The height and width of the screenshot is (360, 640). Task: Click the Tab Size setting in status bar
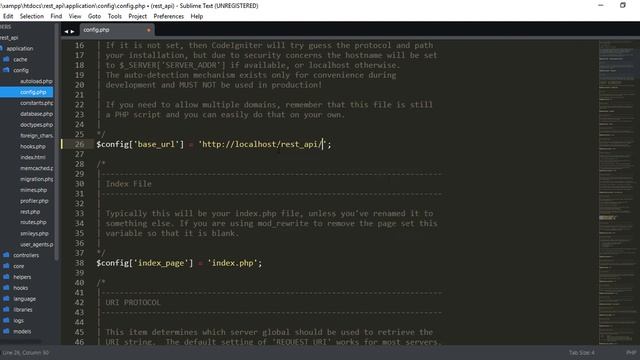point(582,353)
